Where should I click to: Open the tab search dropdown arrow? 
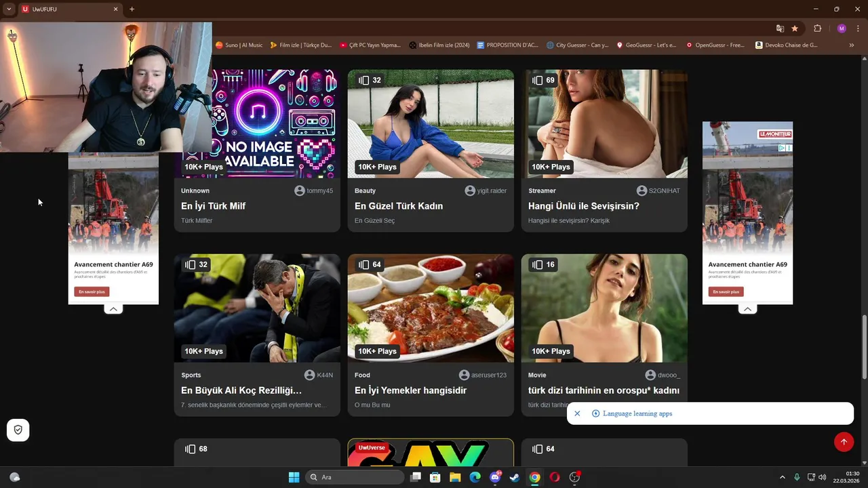(9, 9)
